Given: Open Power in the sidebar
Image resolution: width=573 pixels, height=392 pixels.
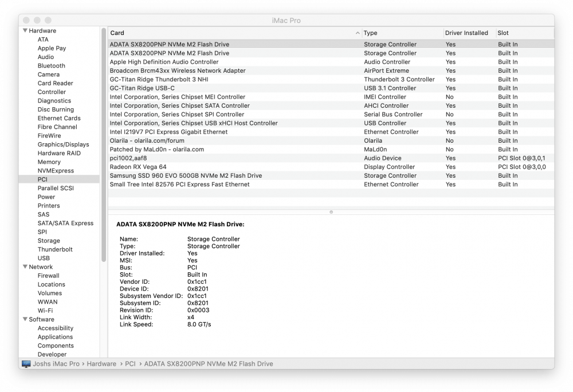Looking at the screenshot, I should point(46,197).
